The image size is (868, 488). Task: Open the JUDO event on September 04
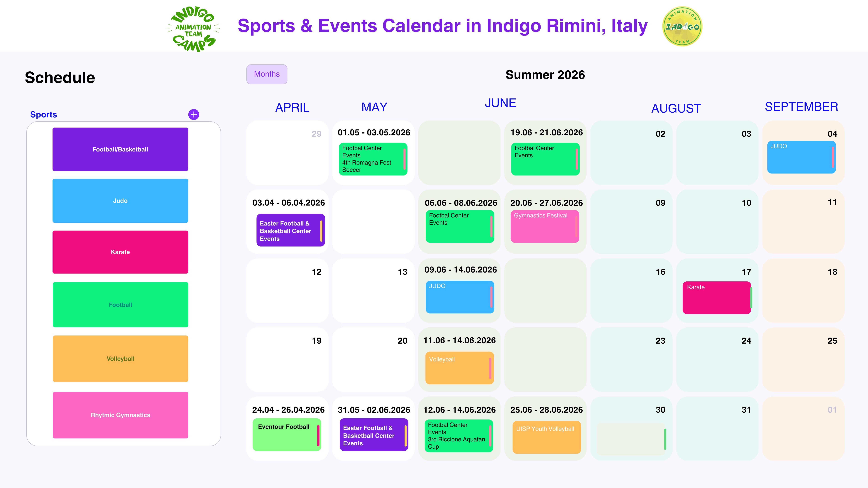coord(801,157)
